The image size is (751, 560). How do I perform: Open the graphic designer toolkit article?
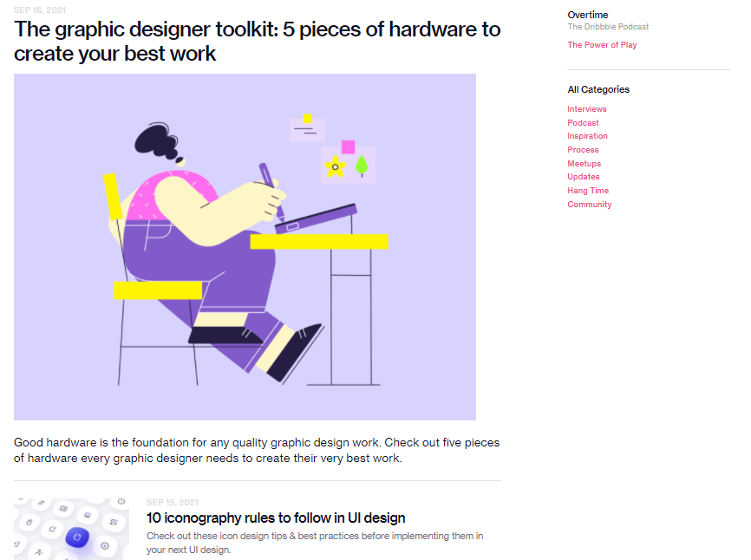(x=257, y=41)
